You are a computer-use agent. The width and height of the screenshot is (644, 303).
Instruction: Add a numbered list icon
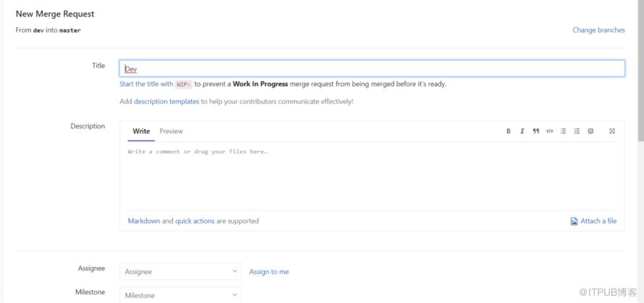pyautogui.click(x=577, y=132)
